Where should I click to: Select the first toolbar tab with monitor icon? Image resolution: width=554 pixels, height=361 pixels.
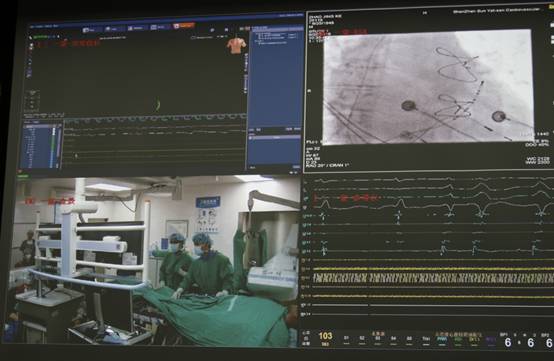(91, 30)
